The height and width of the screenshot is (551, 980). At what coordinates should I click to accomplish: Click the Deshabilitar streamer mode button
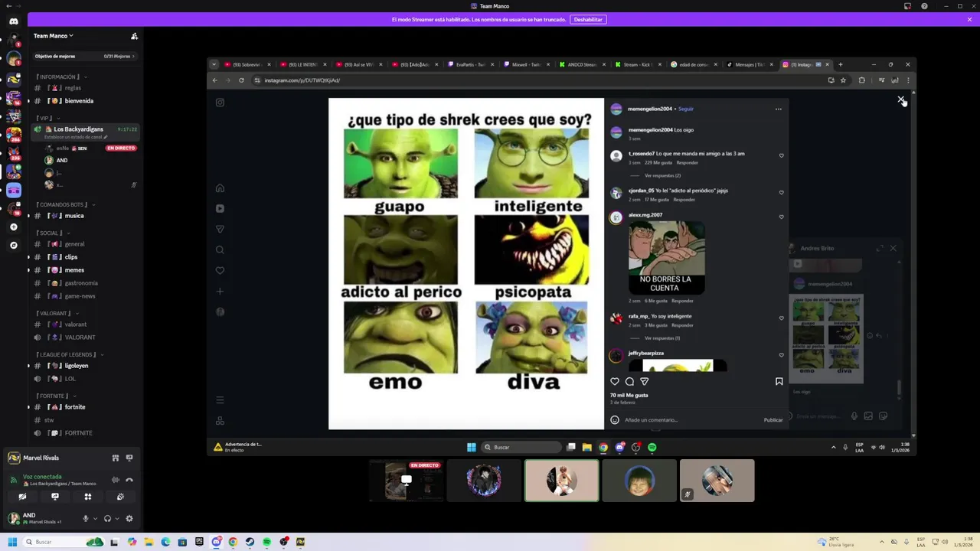(x=588, y=19)
